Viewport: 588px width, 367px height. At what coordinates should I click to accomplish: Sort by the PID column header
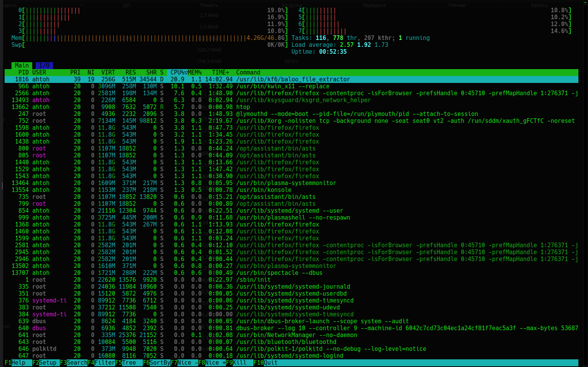point(23,73)
